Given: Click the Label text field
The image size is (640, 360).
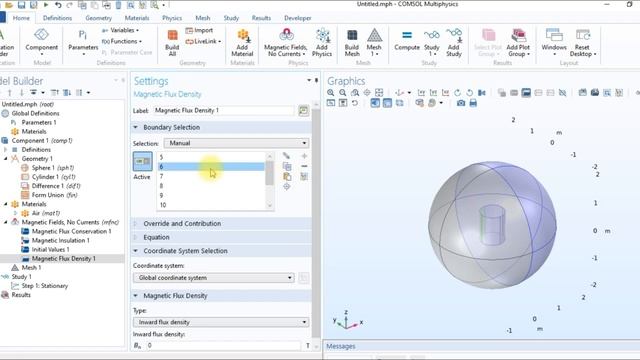Looking at the screenshot, I should [224, 111].
